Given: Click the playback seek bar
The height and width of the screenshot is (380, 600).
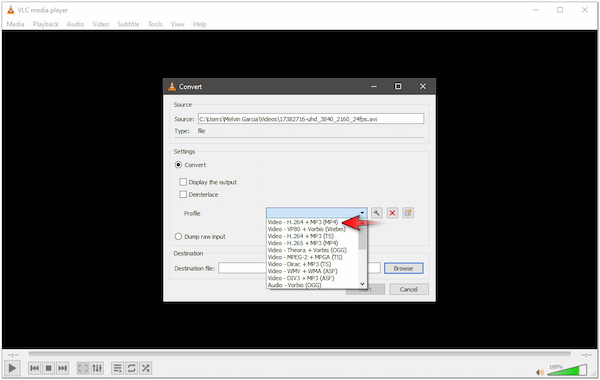Looking at the screenshot, I should tap(300, 354).
